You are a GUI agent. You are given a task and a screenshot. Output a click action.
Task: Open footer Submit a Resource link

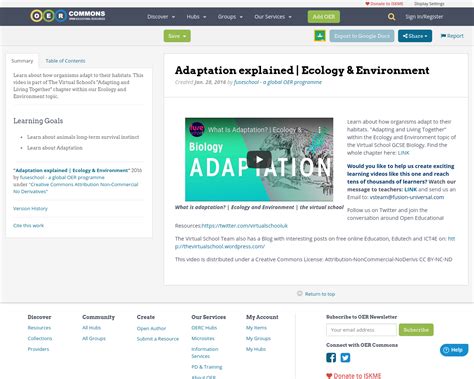[158, 339]
